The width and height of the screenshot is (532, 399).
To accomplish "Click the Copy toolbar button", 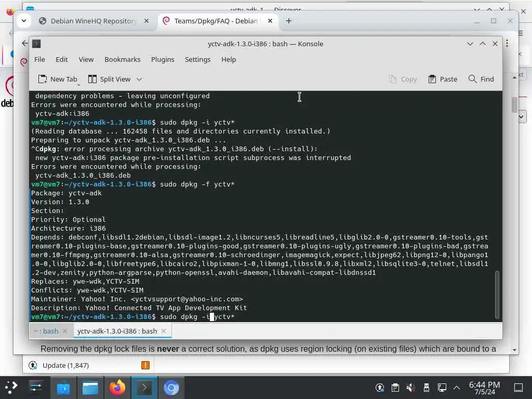I will (x=403, y=79).
